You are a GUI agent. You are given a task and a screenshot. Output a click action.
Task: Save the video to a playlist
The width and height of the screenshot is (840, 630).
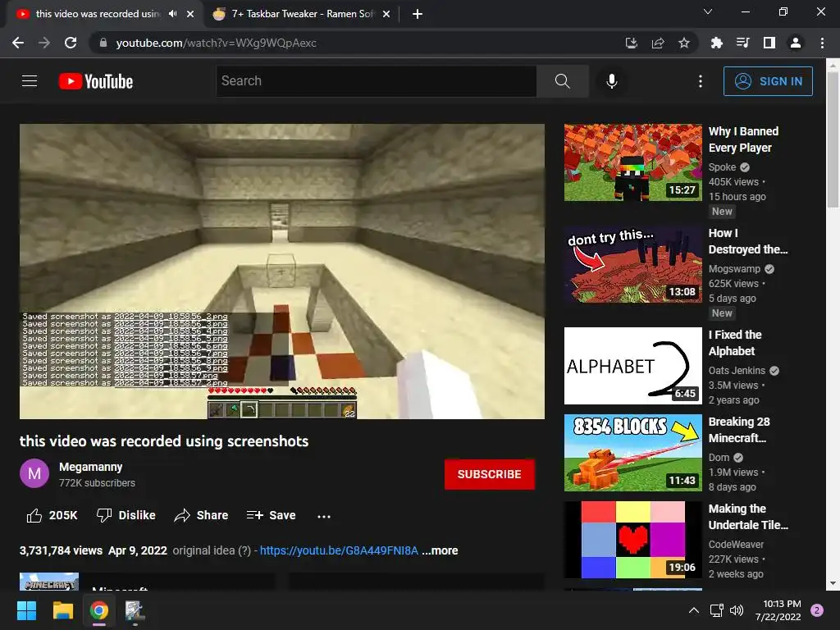(x=271, y=515)
